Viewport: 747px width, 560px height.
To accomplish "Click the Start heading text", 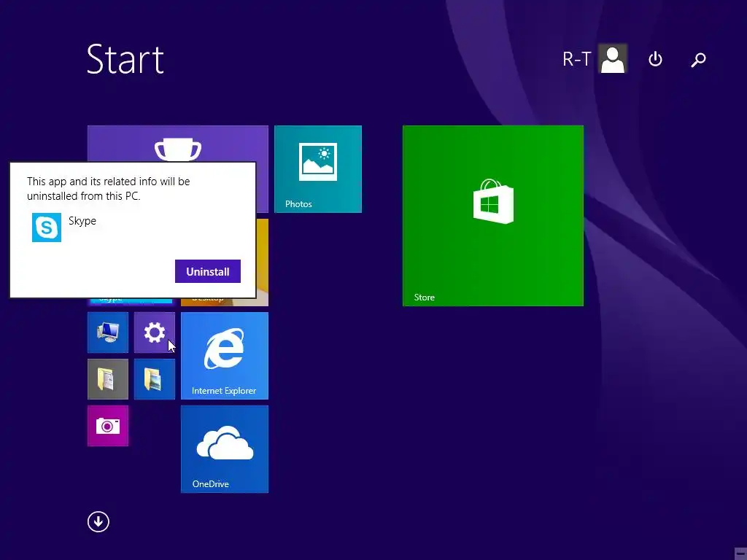I will coord(125,60).
